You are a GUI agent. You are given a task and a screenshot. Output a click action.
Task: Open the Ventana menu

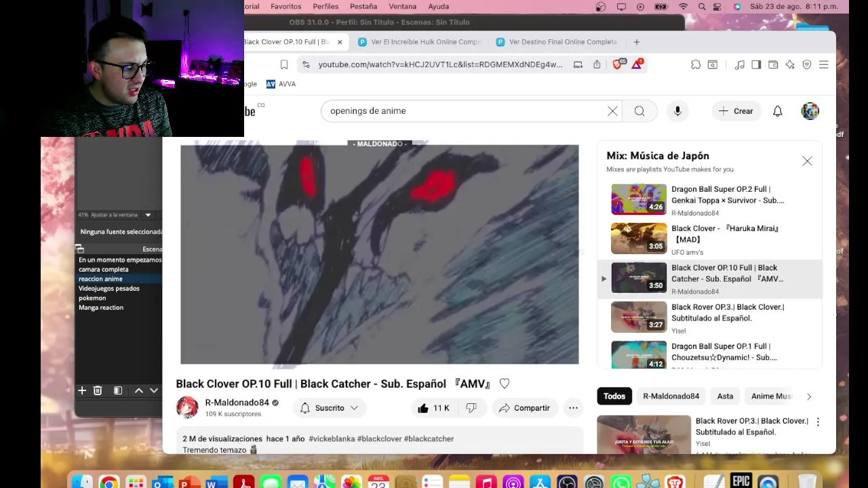403,7
